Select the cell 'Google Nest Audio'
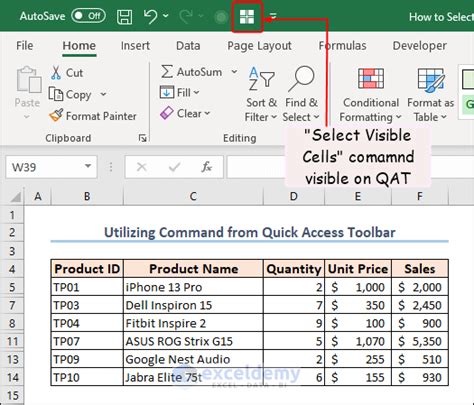The height and width of the screenshot is (405, 474). [x=193, y=359]
